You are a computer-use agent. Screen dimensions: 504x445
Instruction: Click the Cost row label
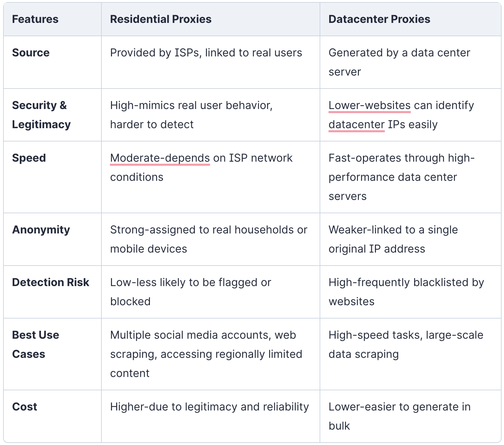tap(25, 407)
